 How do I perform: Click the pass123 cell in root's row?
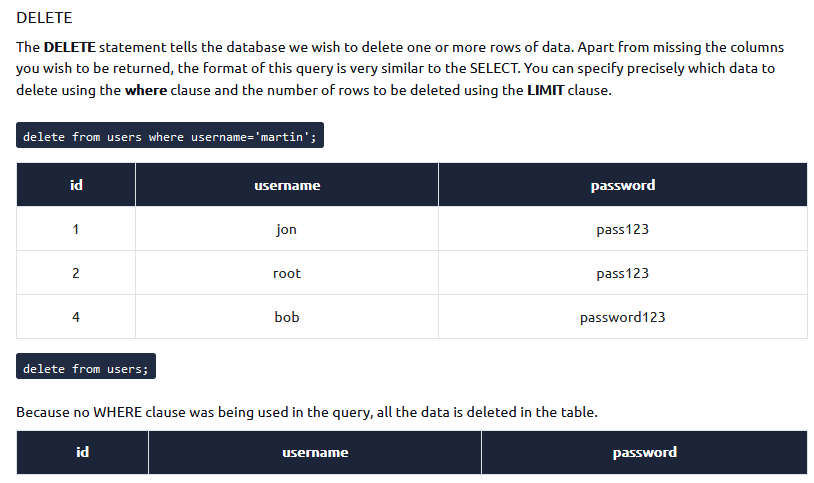[622, 273]
